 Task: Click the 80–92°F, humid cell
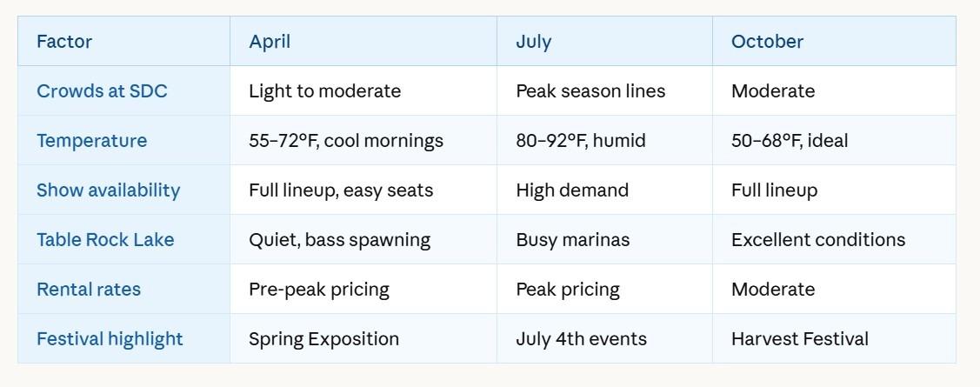(x=581, y=141)
